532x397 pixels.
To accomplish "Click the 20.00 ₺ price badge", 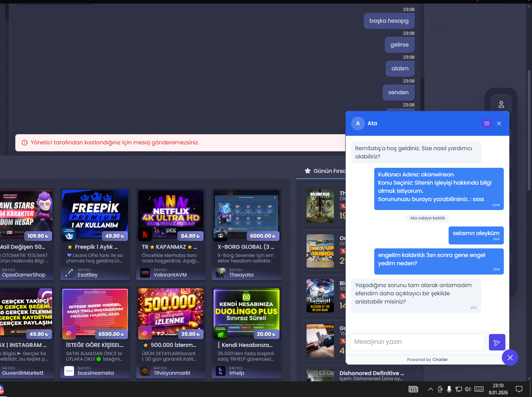I will (266, 334).
